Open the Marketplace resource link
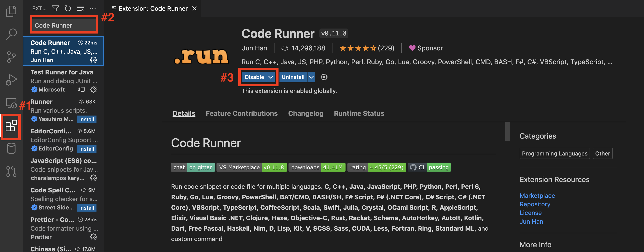 (537, 195)
